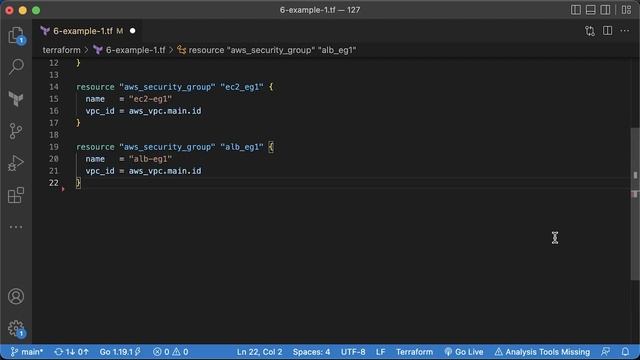The height and width of the screenshot is (360, 640).
Task: Toggle the bottom panel
Action: 591,10
